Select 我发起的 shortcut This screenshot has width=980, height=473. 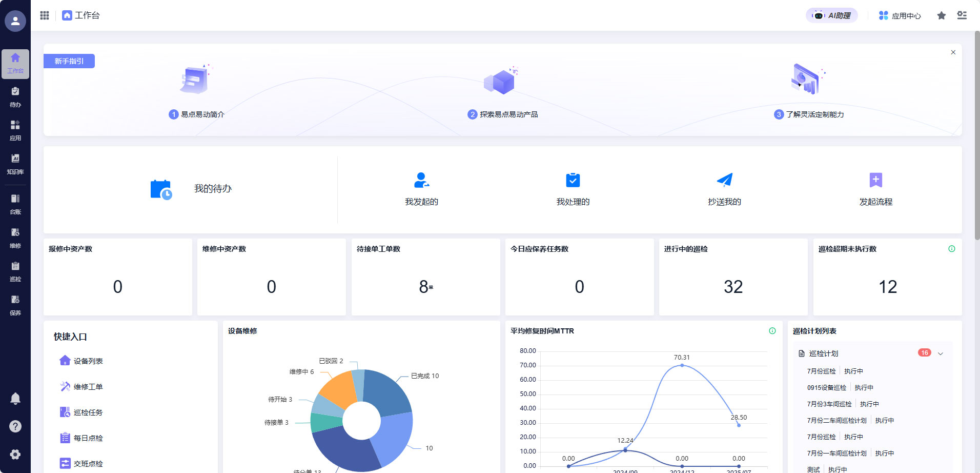click(421, 189)
